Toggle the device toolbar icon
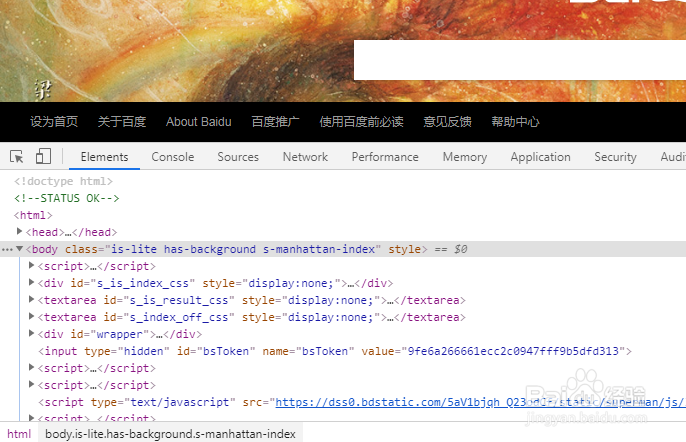Viewport: 686px width, 442px height. click(43, 156)
